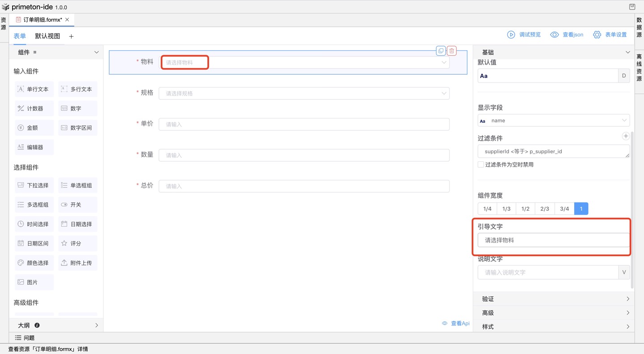644x354 pixels.
Task: Click the copy icon above 物料 field
Action: (x=441, y=51)
